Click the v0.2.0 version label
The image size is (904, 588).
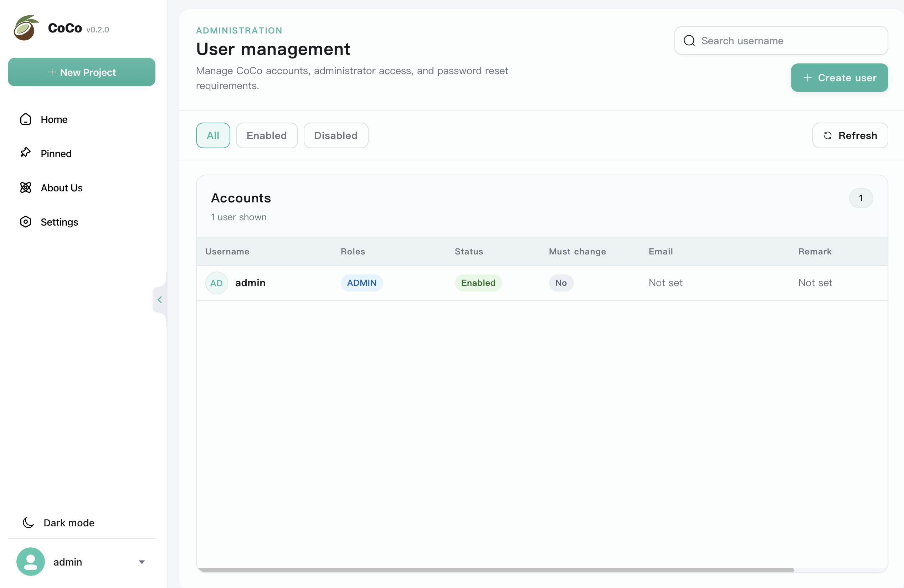coord(98,30)
